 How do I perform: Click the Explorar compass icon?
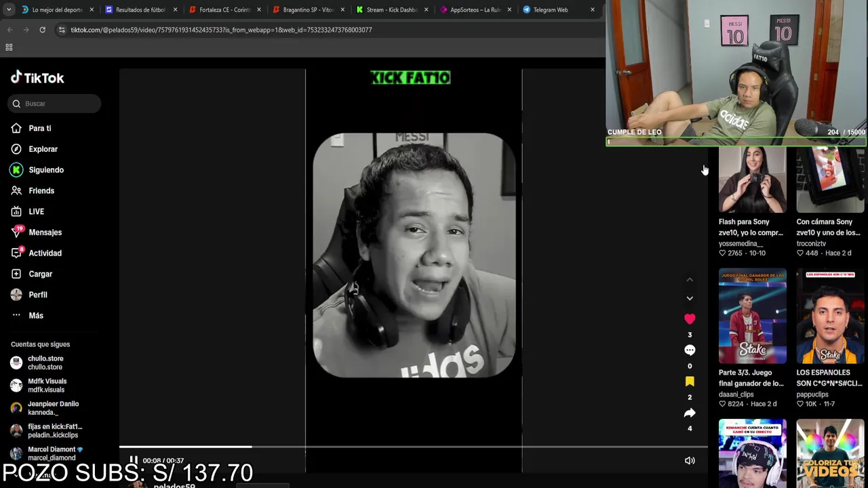pos(16,149)
